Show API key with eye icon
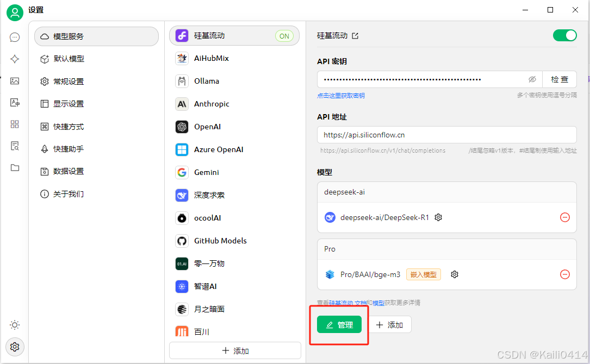The image size is (590, 364). (532, 79)
